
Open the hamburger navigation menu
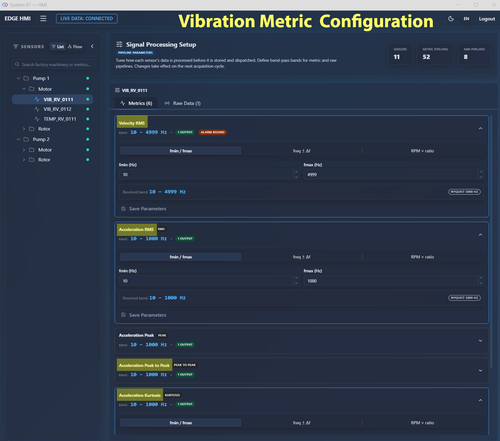click(43, 18)
